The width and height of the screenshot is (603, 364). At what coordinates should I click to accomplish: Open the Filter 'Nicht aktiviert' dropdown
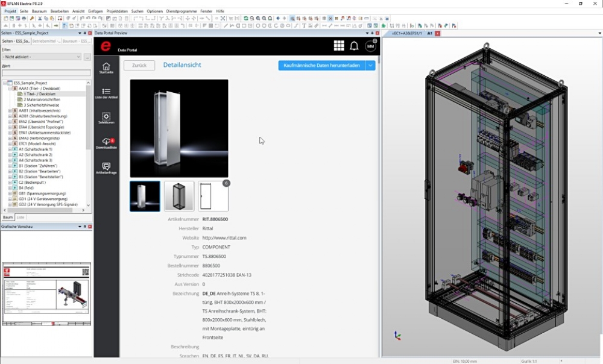tap(41, 57)
